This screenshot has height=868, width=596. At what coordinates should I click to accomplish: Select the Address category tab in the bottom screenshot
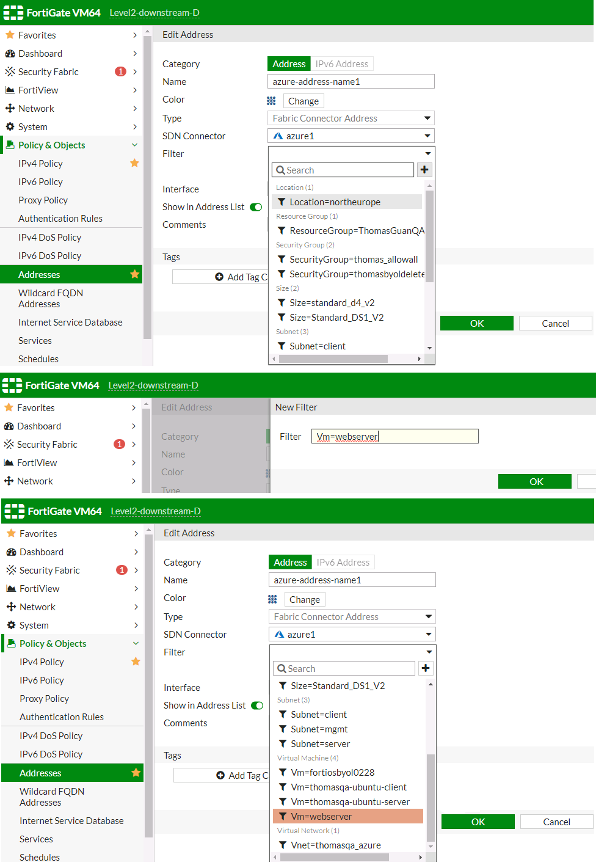click(x=291, y=562)
